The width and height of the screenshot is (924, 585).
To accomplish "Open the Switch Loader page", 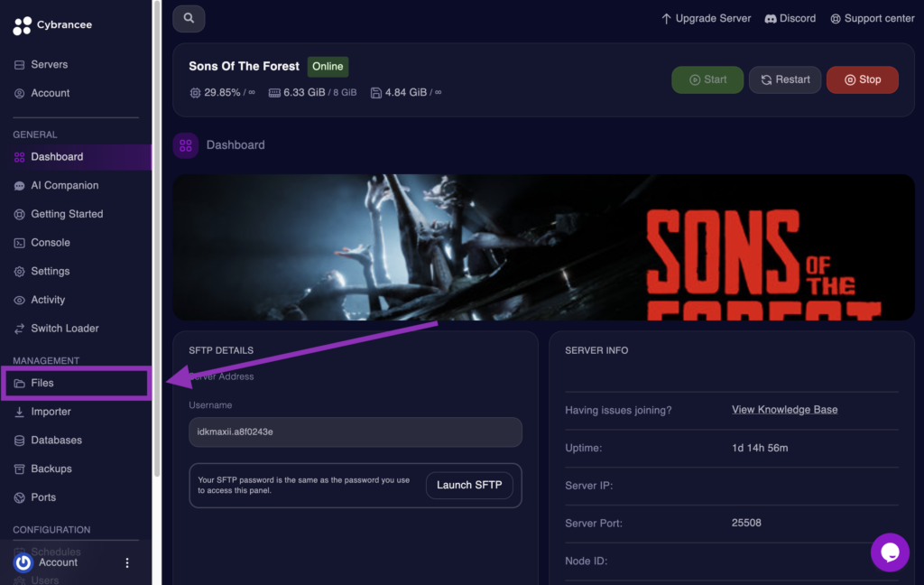I will click(64, 329).
